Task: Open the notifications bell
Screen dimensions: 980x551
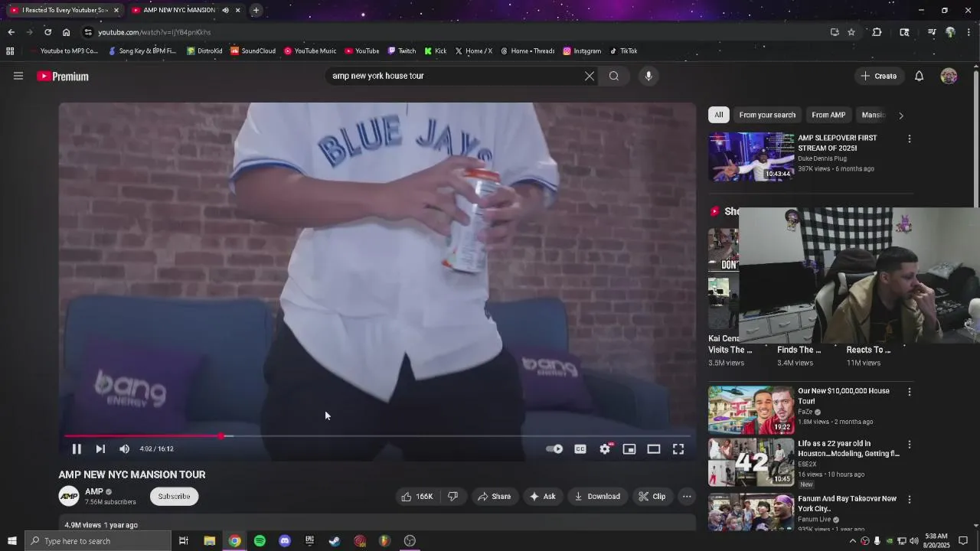Action: click(920, 76)
